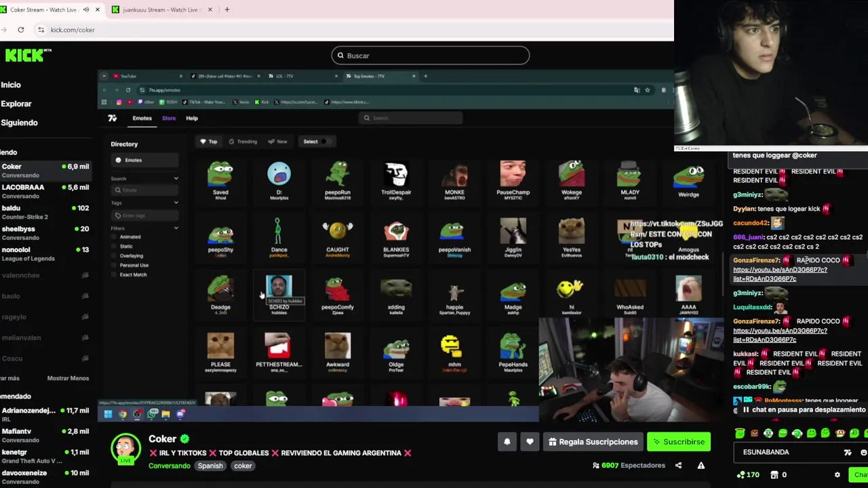The height and width of the screenshot is (488, 868).
Task: Open the PepeHands emote
Action: coord(513,352)
